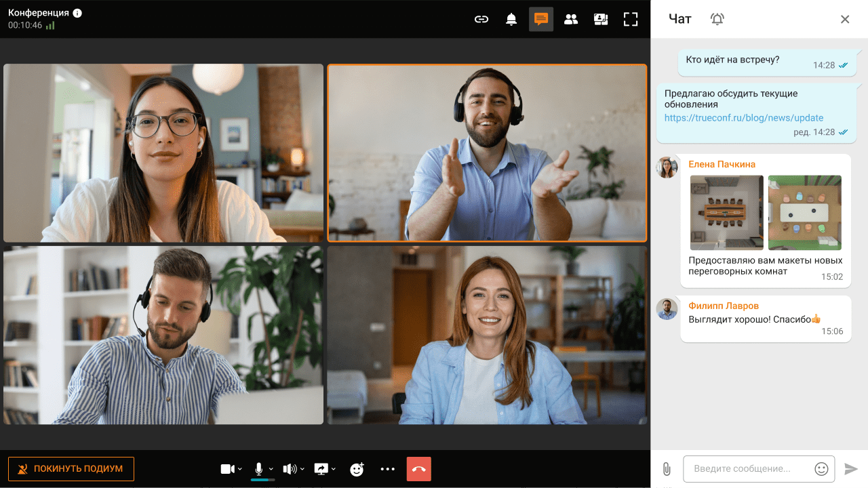
Task: Click the ПОКИНУТЬ ПОДИУМ button
Action: [x=71, y=469]
